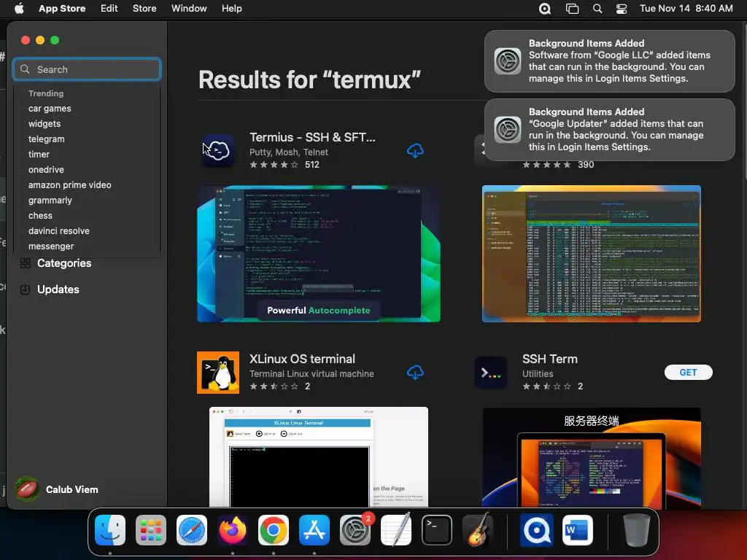Download XLinux OS terminal via cloud icon
This screenshot has height=560, width=747.
(415, 373)
